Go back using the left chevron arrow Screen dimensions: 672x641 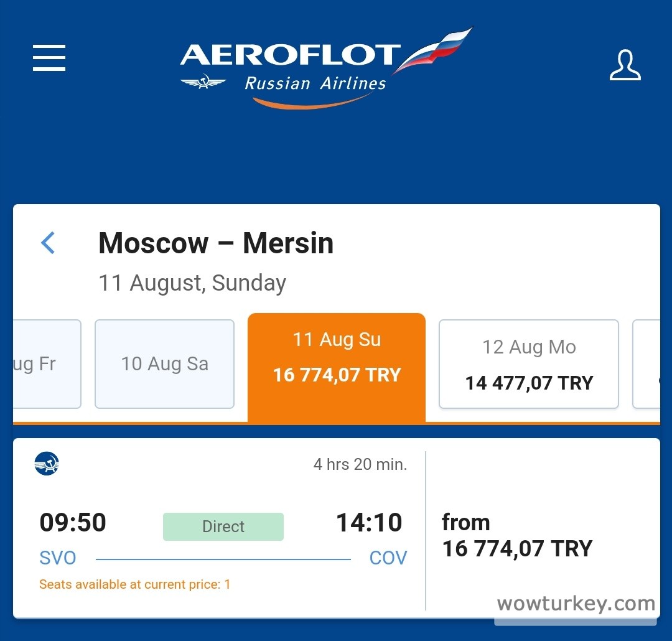point(48,243)
